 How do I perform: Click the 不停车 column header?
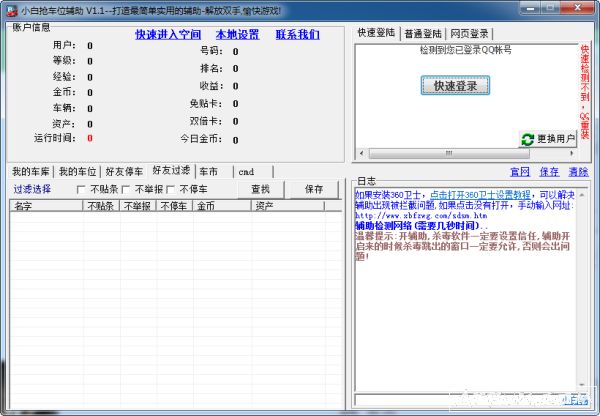coord(174,206)
